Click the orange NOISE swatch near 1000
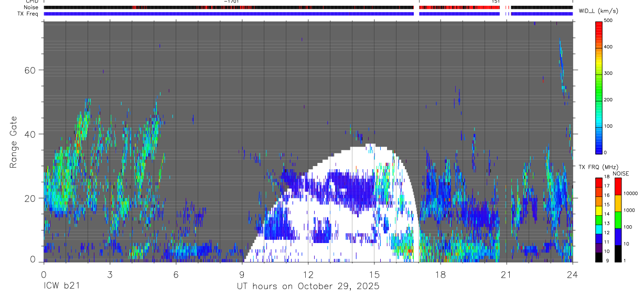The height and width of the screenshot is (297, 644). pos(618,203)
